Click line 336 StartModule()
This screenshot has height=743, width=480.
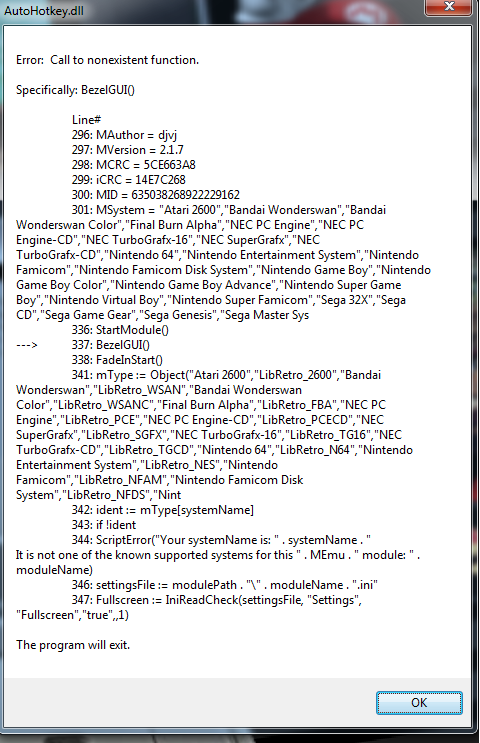(120, 330)
